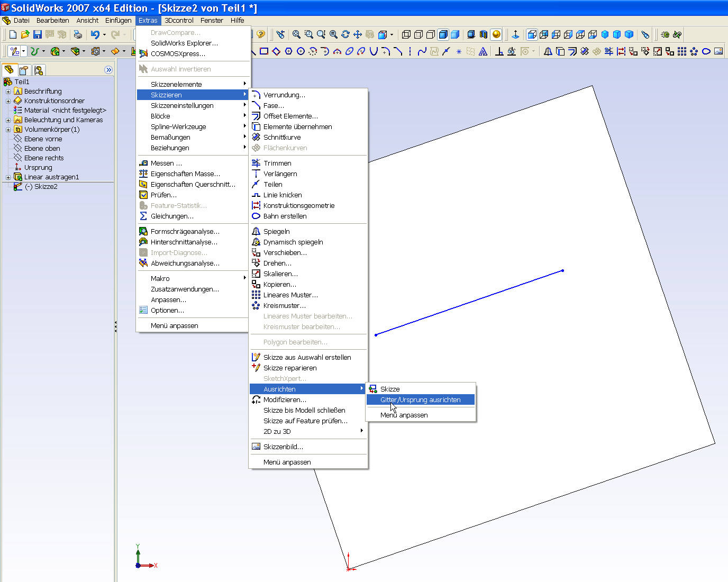The image size is (728, 582).
Task: Click the New document icon
Action: click(x=13, y=34)
